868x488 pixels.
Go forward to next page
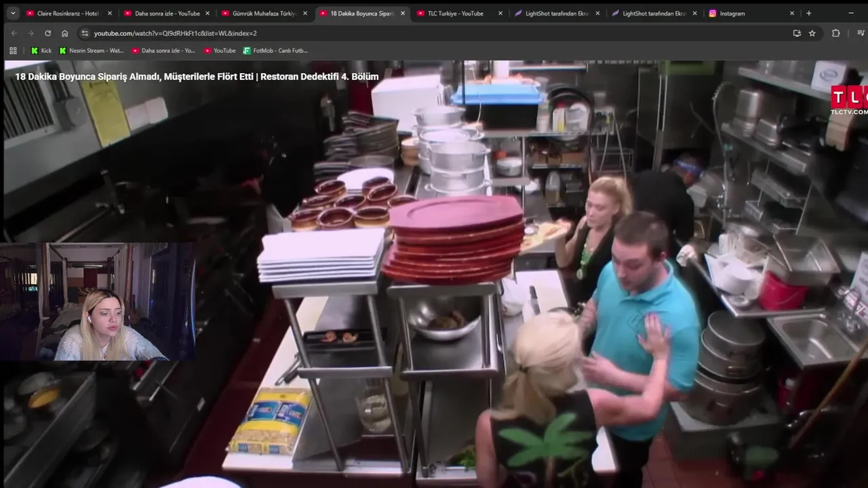[x=31, y=33]
